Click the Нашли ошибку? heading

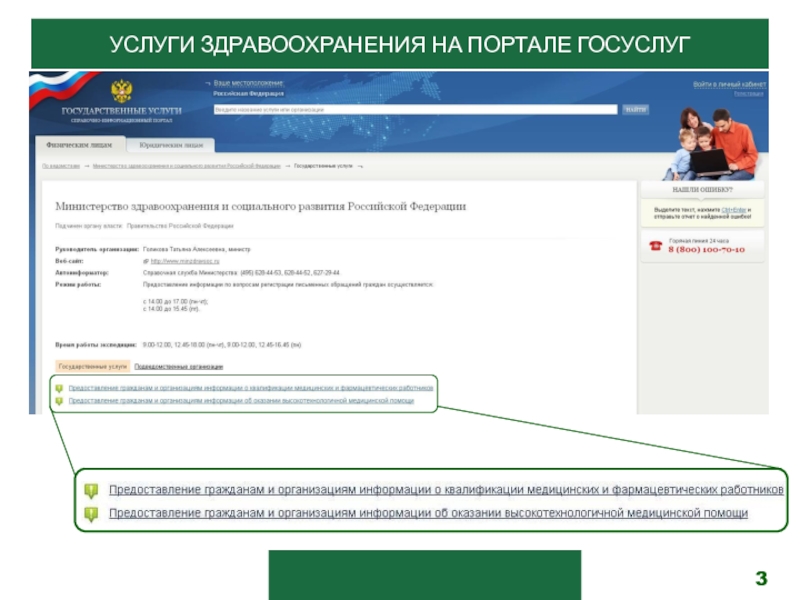pyautogui.click(x=703, y=190)
